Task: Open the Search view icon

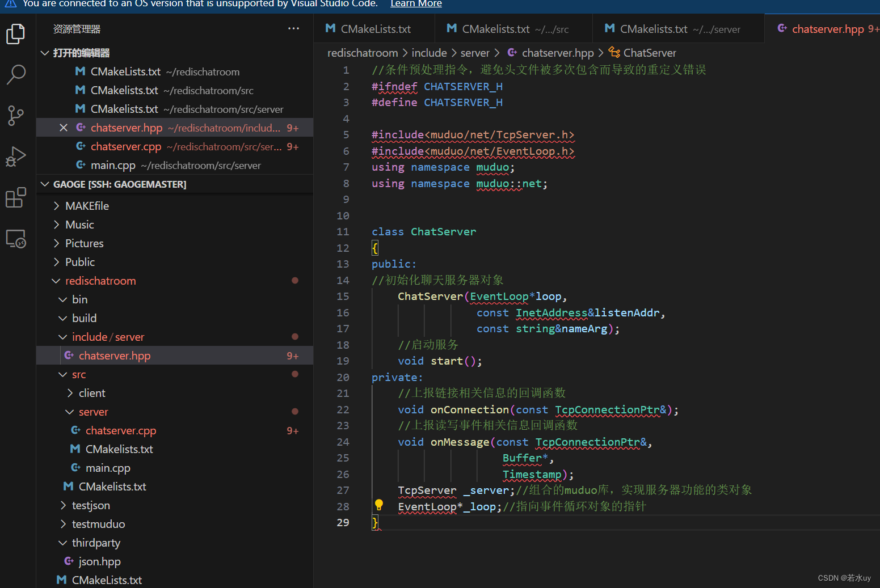Action: tap(16, 74)
